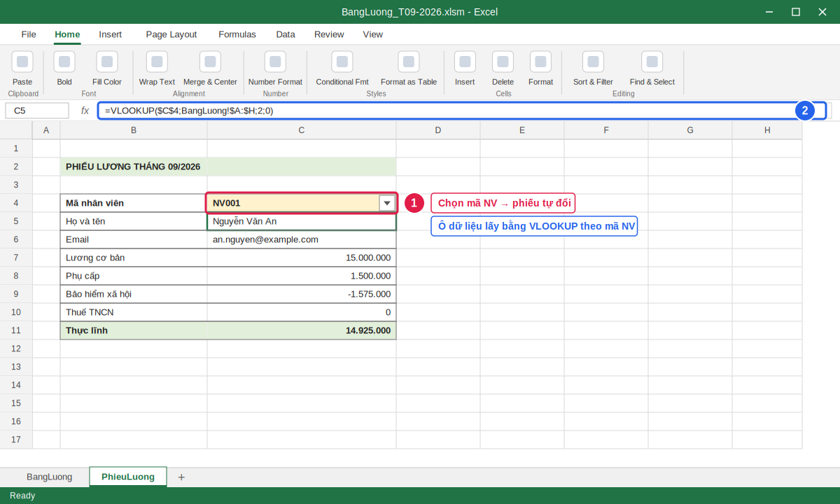Open Find & Select tool
This screenshot has width=840, height=504.
(652, 62)
